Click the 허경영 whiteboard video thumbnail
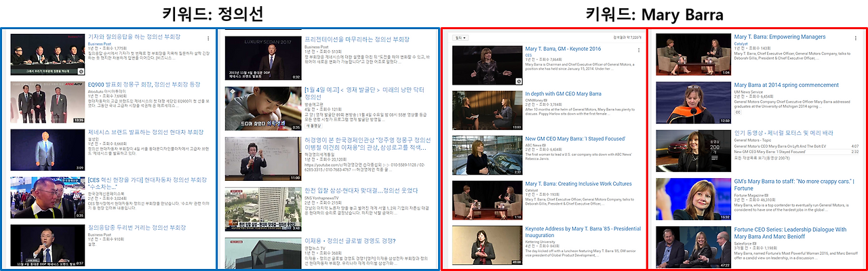Viewport: 868px width, 271px height. coord(263,159)
